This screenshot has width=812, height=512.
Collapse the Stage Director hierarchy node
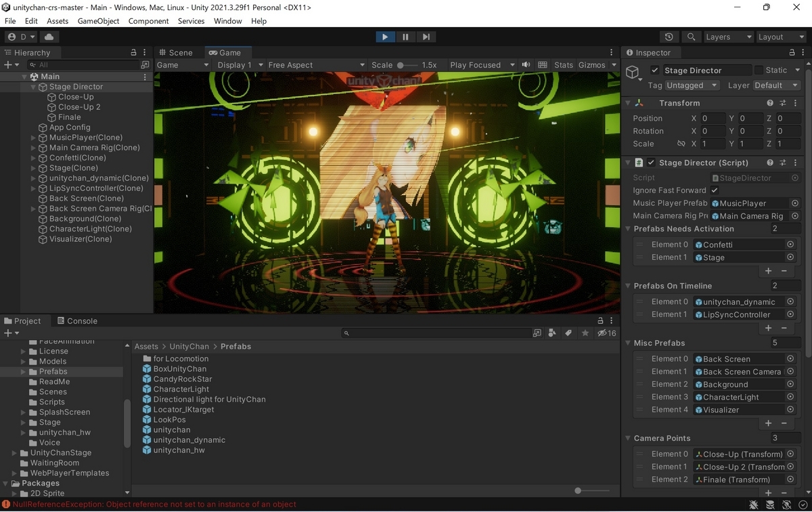[x=33, y=87]
